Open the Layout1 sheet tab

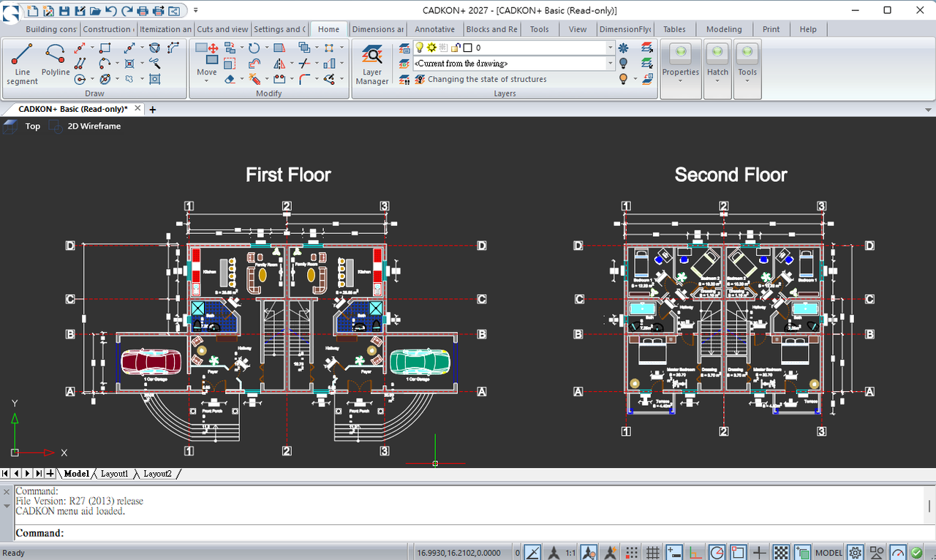114,474
